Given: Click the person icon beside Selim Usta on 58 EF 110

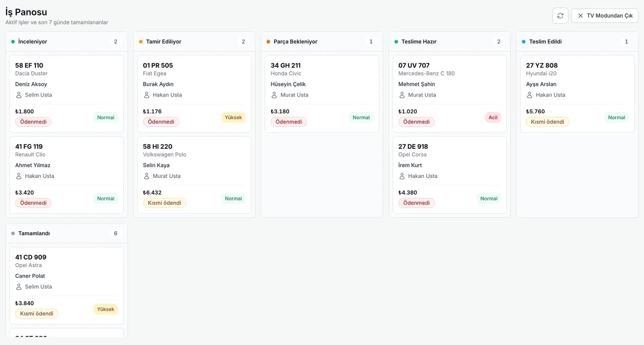Looking at the screenshot, I should coord(19,95).
